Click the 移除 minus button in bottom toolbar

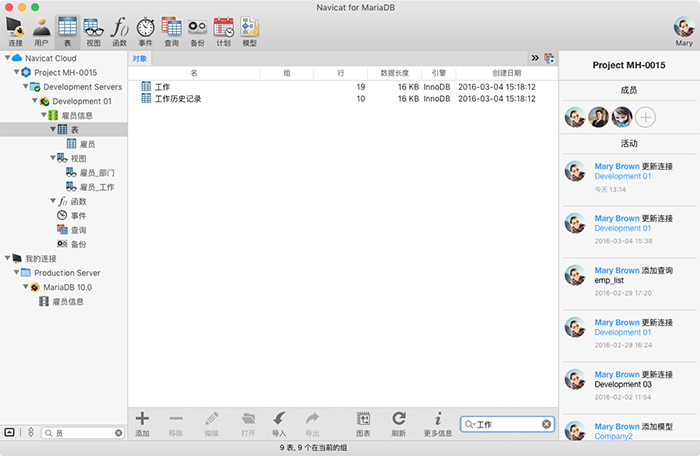pos(176,424)
